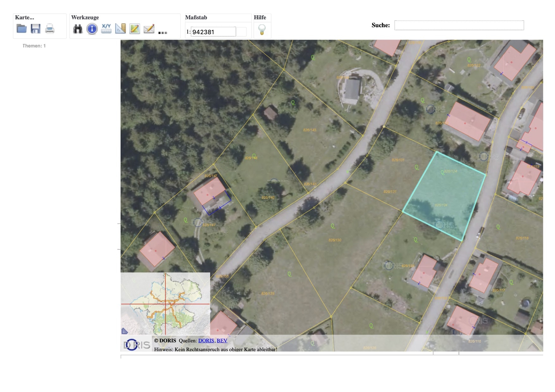The height and width of the screenshot is (392, 555).
Task: Select the X/Y coordinates tool
Action: click(x=106, y=28)
